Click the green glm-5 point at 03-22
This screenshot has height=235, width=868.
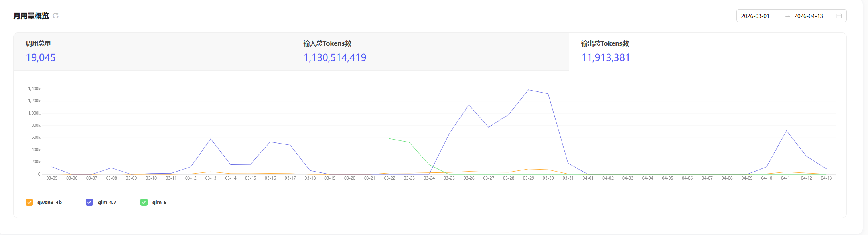[390, 139]
